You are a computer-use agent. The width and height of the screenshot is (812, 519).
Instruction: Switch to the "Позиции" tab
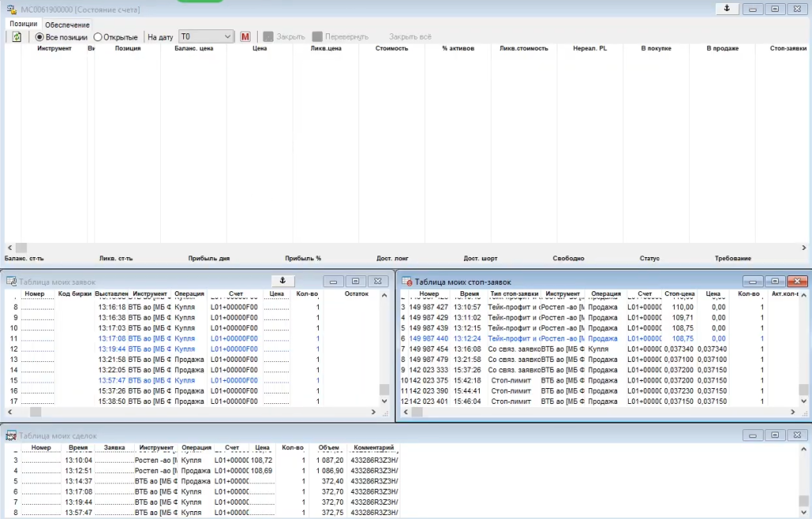pos(23,25)
